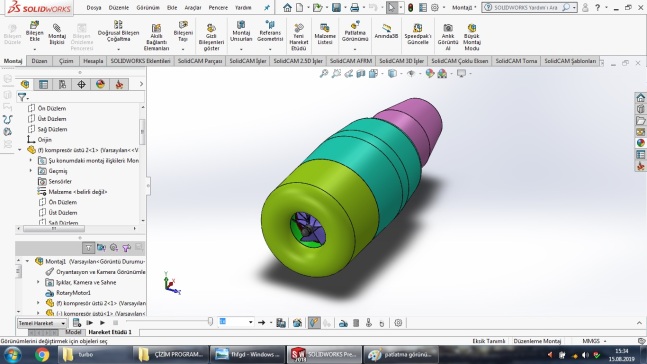Screen dimensions: 647x364
Task: Click the feature tree horizontal scrollbar
Action: 54,228
